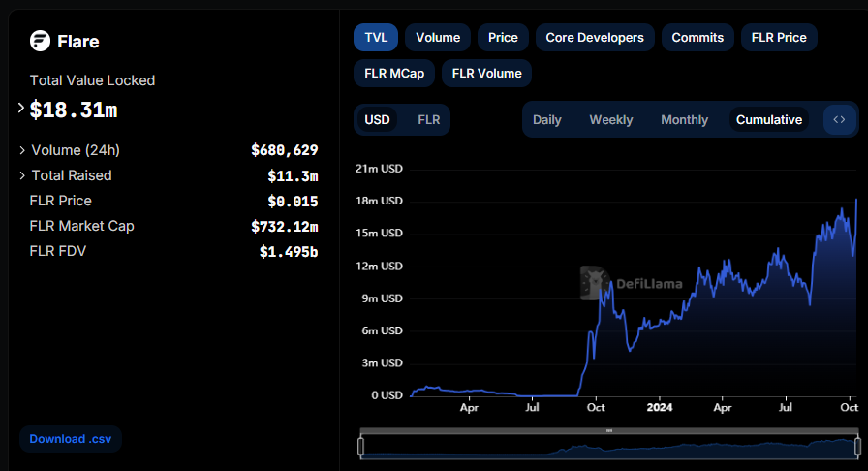Click the $1.495b FDV value
The width and height of the screenshot is (868, 471).
click(289, 252)
